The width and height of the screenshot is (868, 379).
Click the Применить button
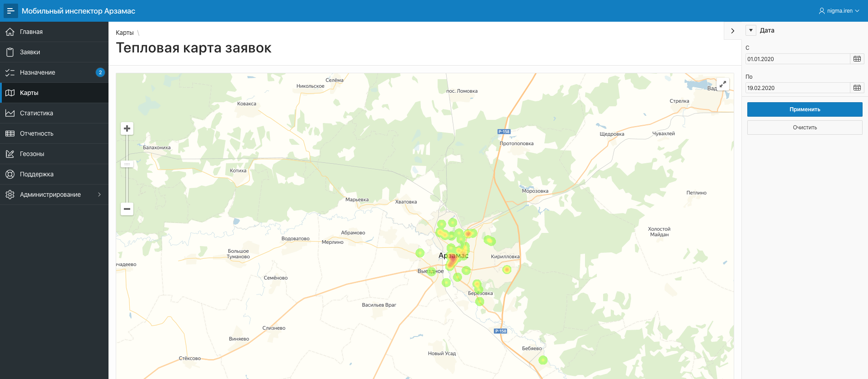(x=805, y=109)
